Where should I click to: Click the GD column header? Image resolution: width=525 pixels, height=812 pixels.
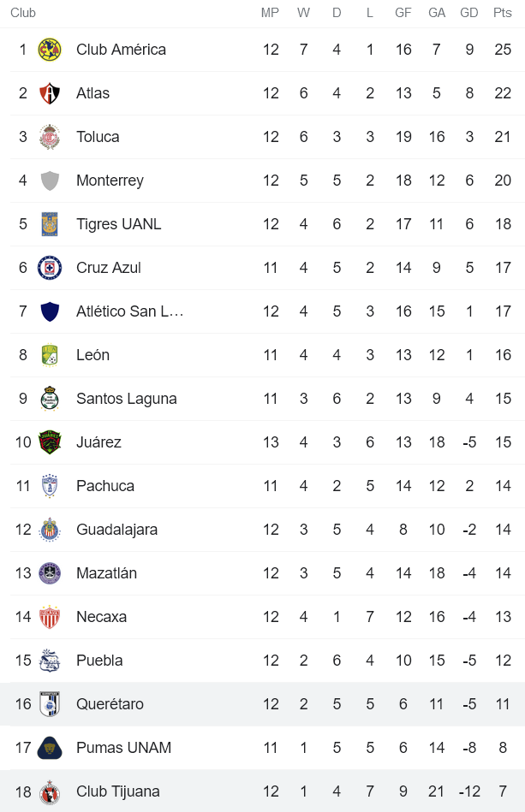(468, 12)
